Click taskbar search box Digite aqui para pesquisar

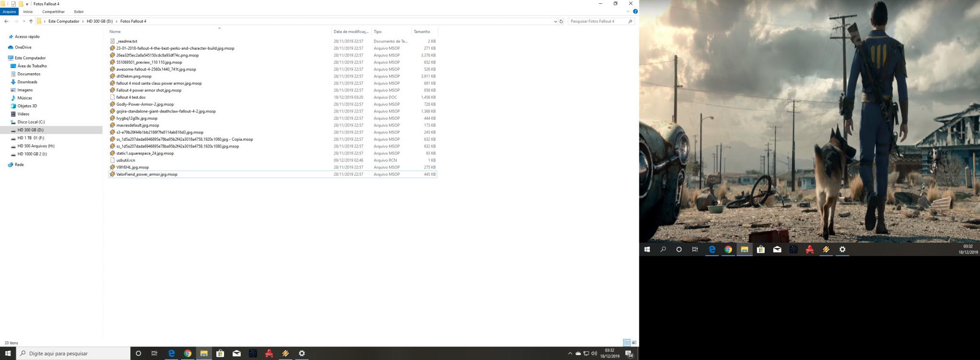(73, 353)
